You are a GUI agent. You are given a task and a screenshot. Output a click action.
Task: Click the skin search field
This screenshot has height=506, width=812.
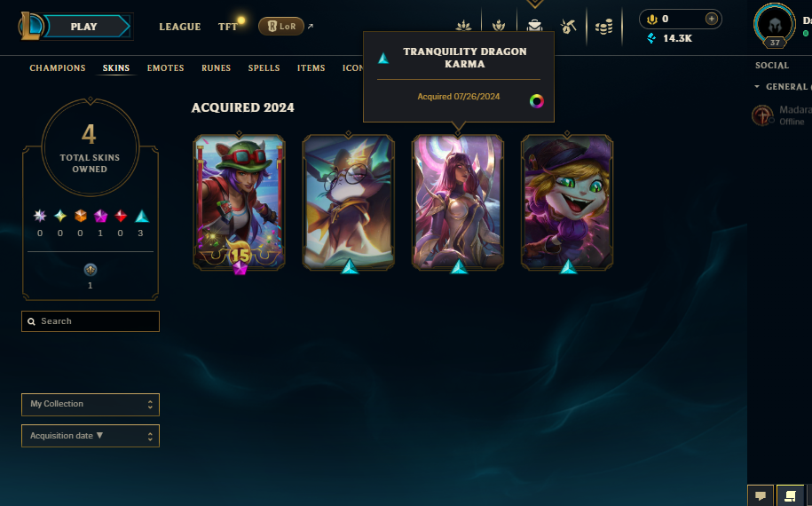pos(91,321)
